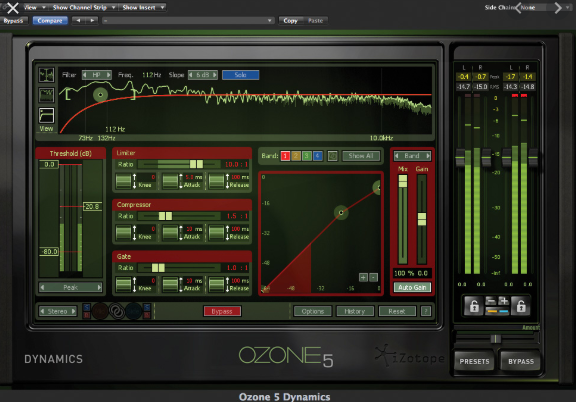Select the spectrum crossover view icon
Screen dimensions: 576x402
[x=46, y=75]
